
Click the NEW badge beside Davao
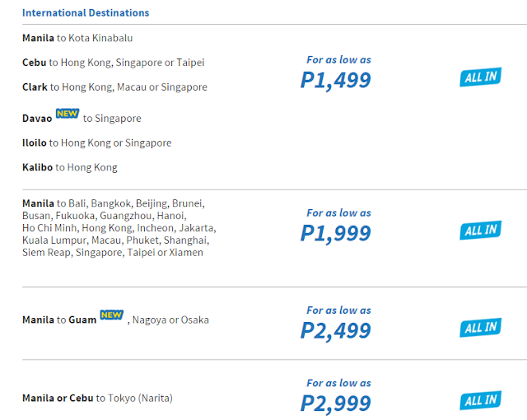(x=68, y=114)
